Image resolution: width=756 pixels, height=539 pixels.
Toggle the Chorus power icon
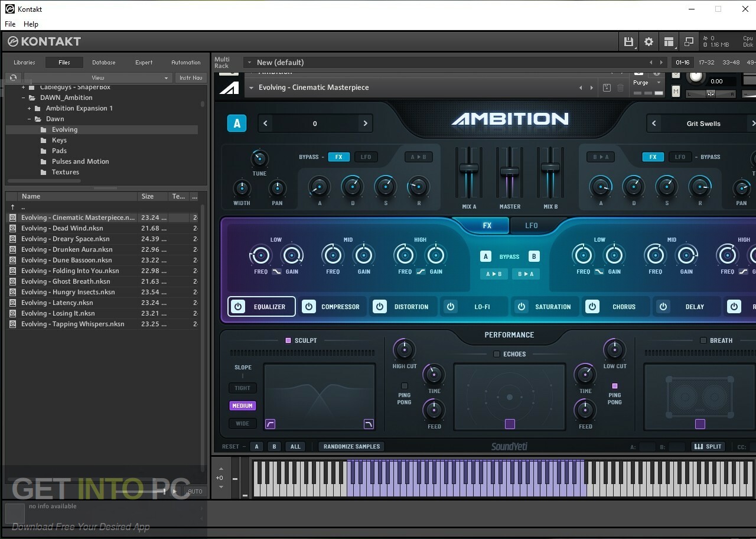pos(592,307)
